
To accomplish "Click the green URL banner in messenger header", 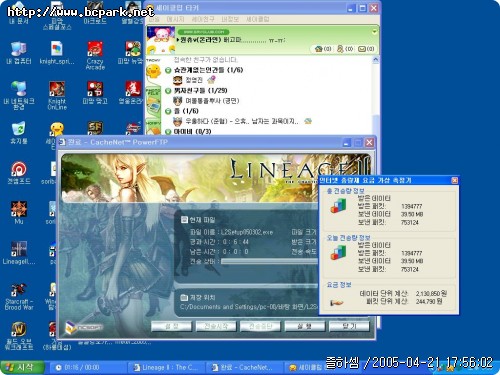I will [204, 32].
